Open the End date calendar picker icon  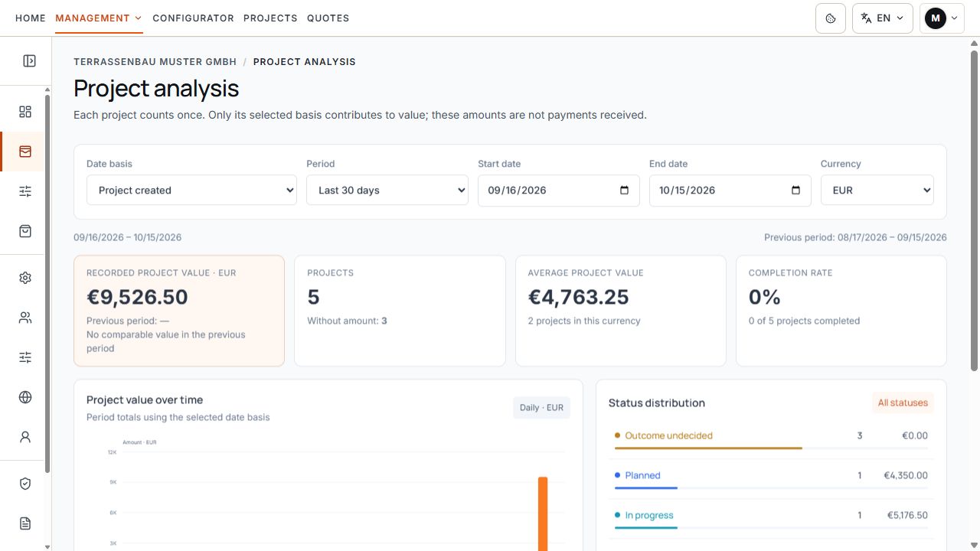point(795,191)
